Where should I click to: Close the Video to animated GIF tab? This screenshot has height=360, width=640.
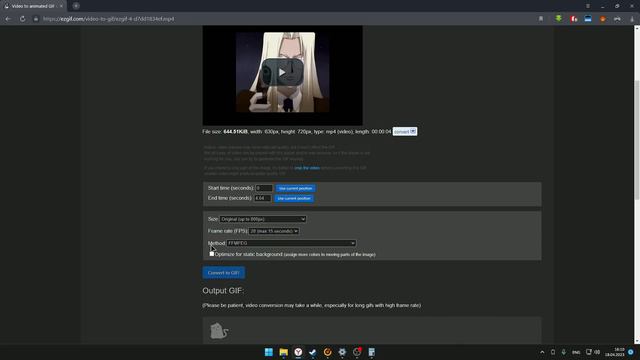pyautogui.click(x=61, y=6)
